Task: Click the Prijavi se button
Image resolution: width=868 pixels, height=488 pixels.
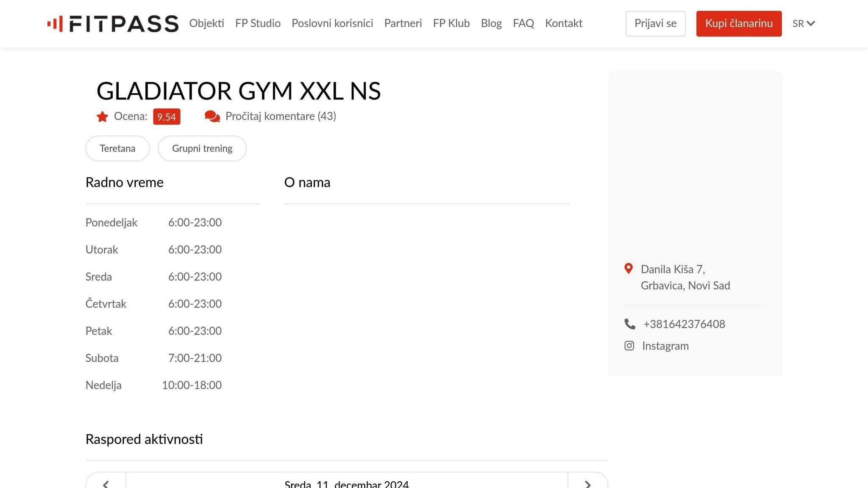Action: [x=655, y=23]
